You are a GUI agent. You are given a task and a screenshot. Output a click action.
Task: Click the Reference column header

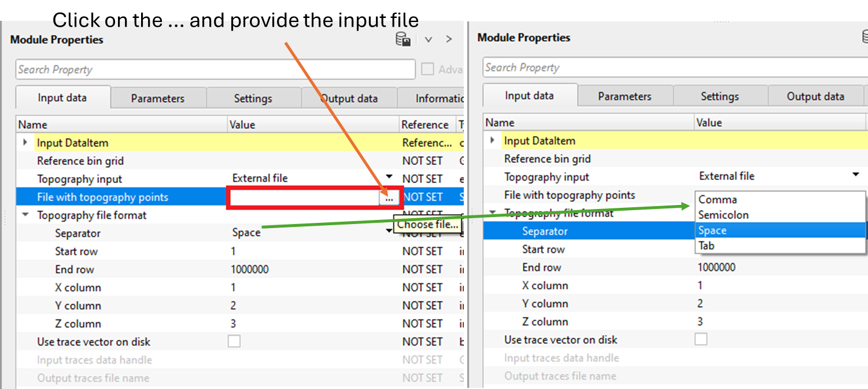(424, 124)
